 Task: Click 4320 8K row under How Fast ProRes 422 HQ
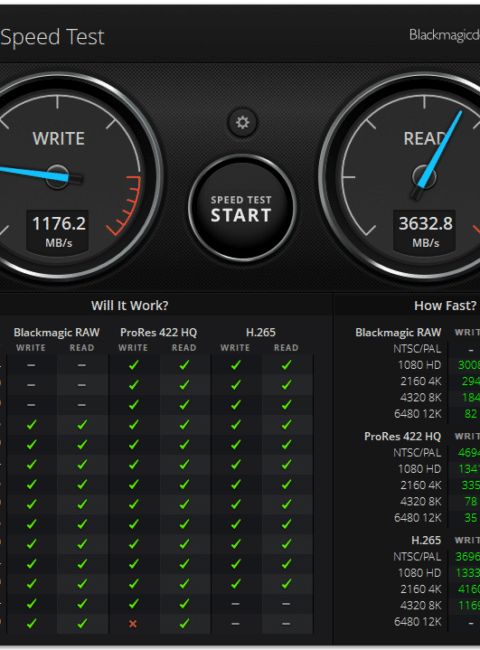coord(421,502)
